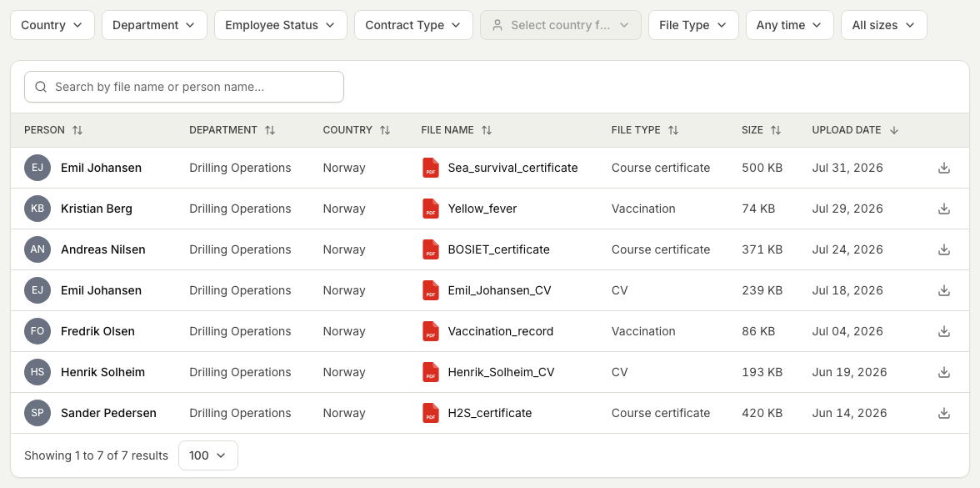Click KB avatar for Kristian Berg

[x=37, y=209]
